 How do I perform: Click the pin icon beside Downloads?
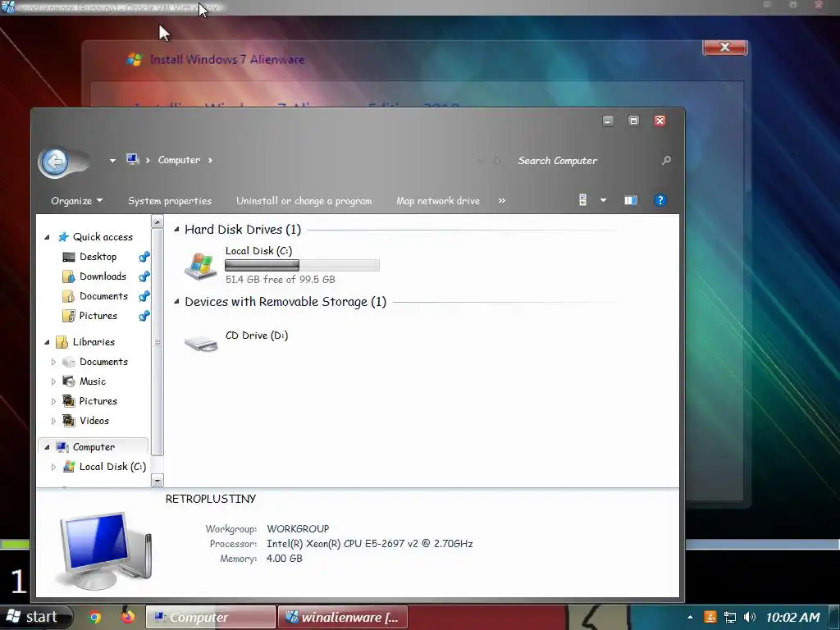tap(144, 276)
